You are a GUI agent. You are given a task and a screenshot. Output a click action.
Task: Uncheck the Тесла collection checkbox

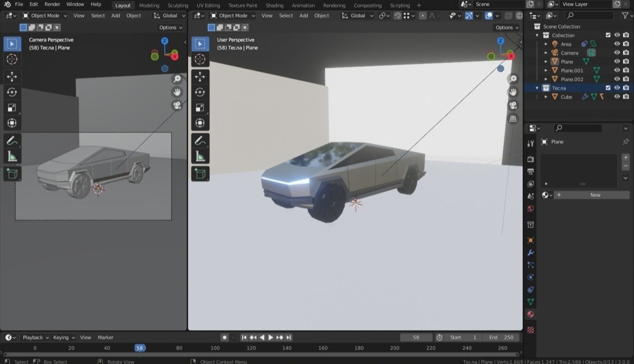[608, 88]
